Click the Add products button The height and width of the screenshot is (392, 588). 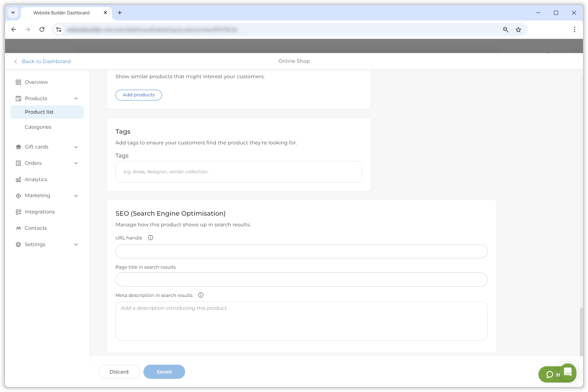(138, 95)
